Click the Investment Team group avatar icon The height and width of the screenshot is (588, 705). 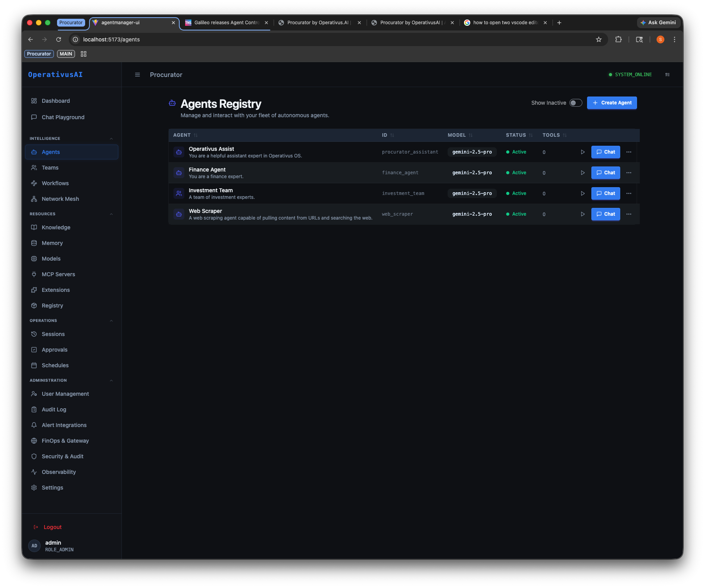179,193
